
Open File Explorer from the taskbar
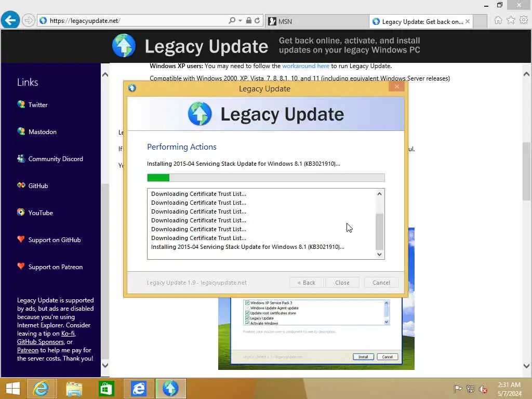click(x=74, y=389)
